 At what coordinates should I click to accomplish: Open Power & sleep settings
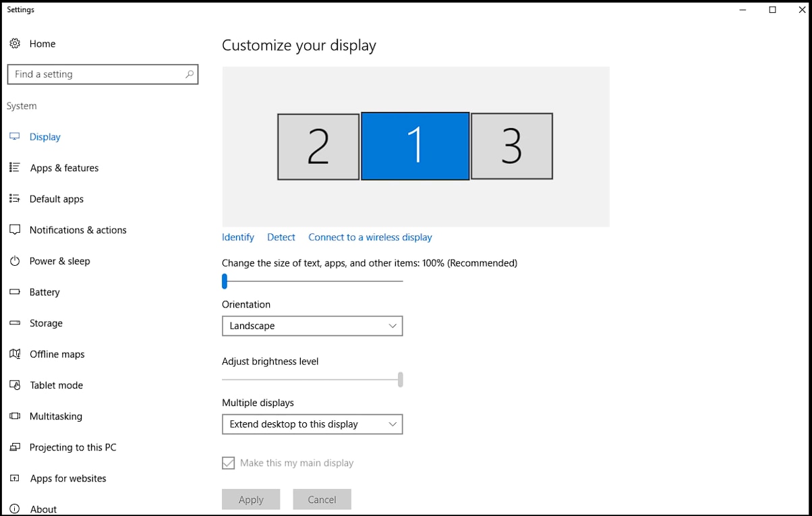tap(60, 260)
